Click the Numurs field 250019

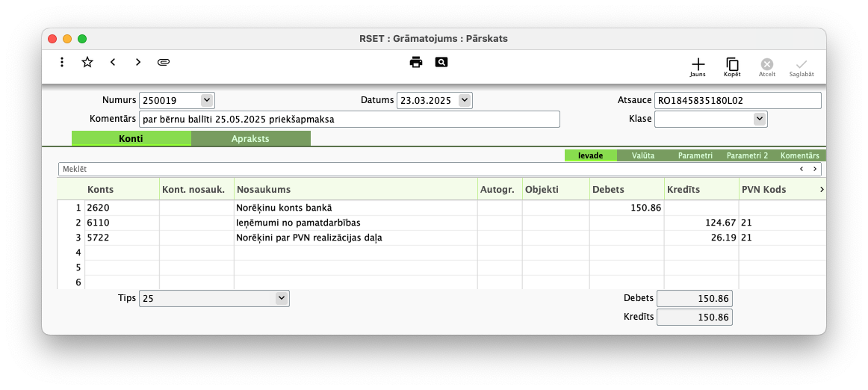176,100
